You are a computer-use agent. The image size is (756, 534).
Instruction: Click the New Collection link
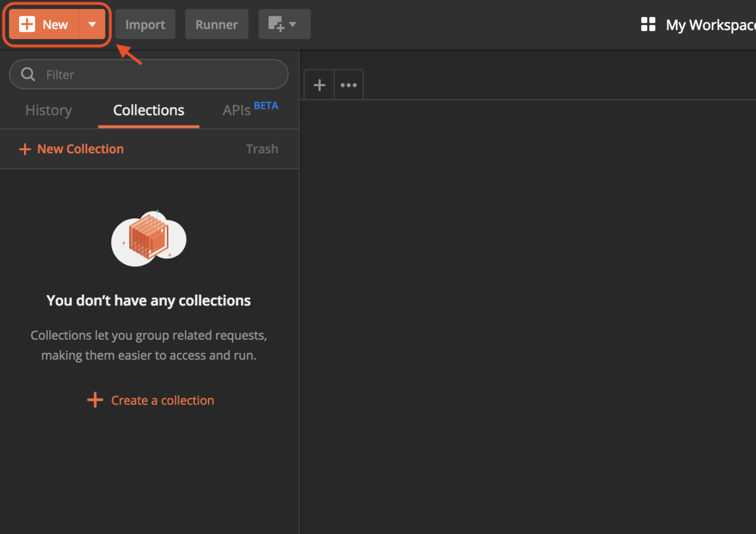tap(71, 149)
